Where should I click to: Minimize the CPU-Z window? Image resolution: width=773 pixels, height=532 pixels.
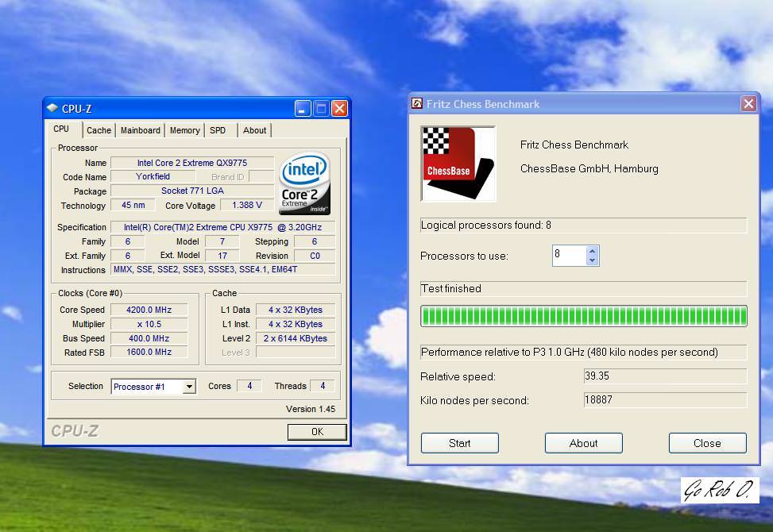pos(303,108)
